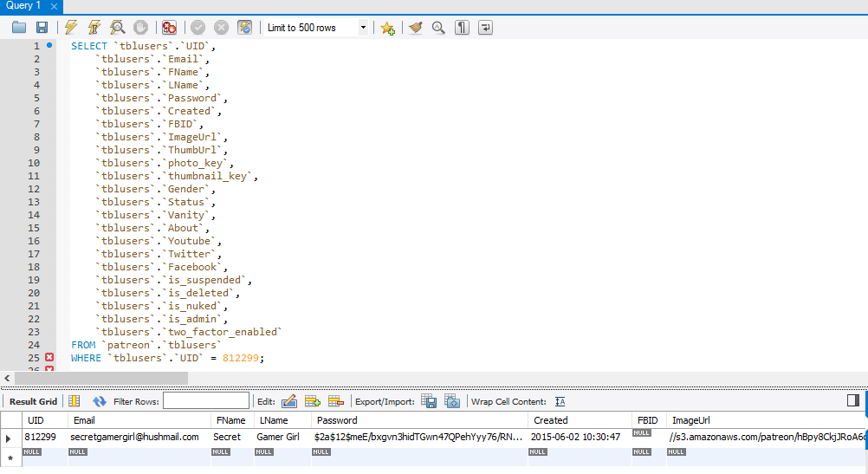Click the error marker on line 25

click(49, 357)
